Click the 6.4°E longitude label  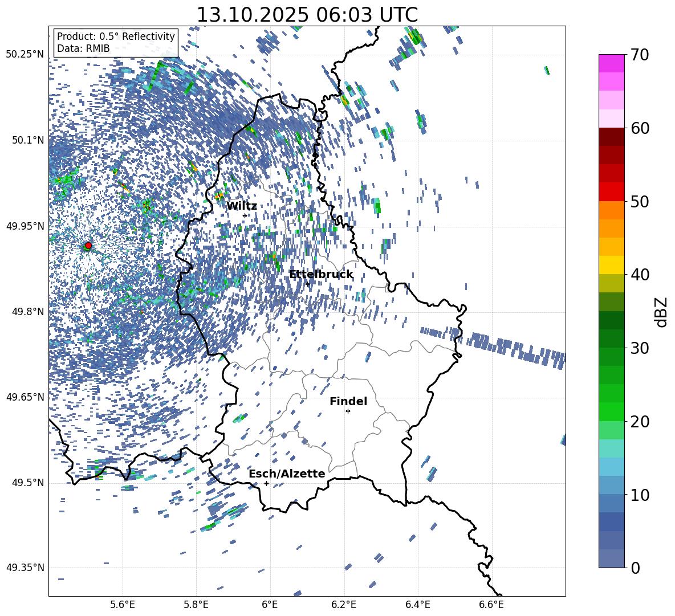[x=417, y=605]
